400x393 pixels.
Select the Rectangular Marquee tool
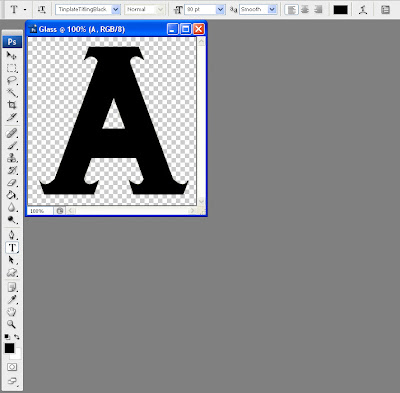pyautogui.click(x=12, y=68)
